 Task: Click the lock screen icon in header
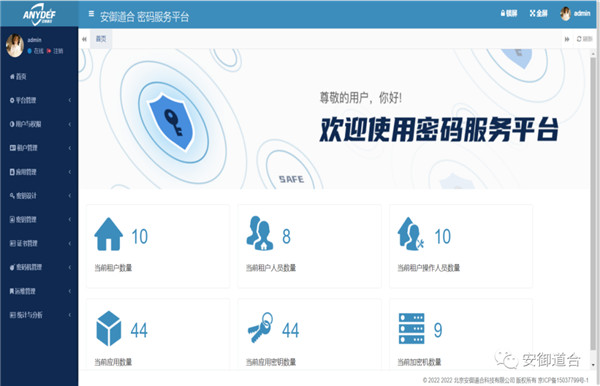point(509,13)
